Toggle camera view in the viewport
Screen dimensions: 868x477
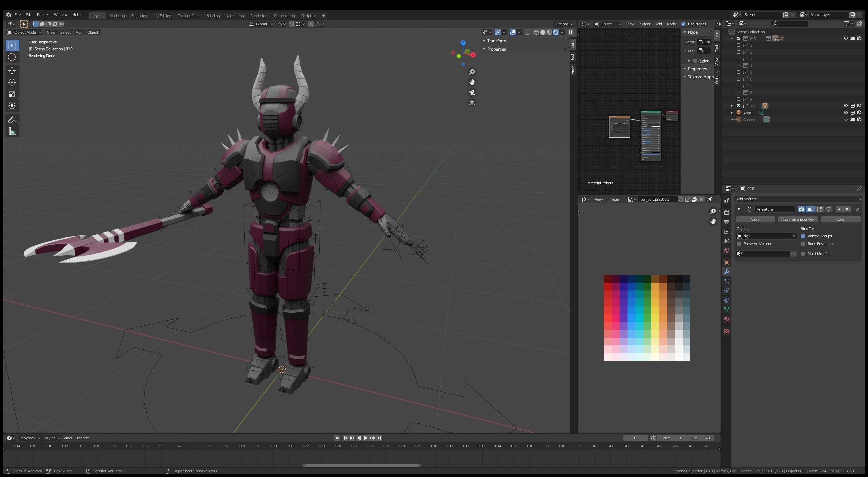[x=472, y=93]
